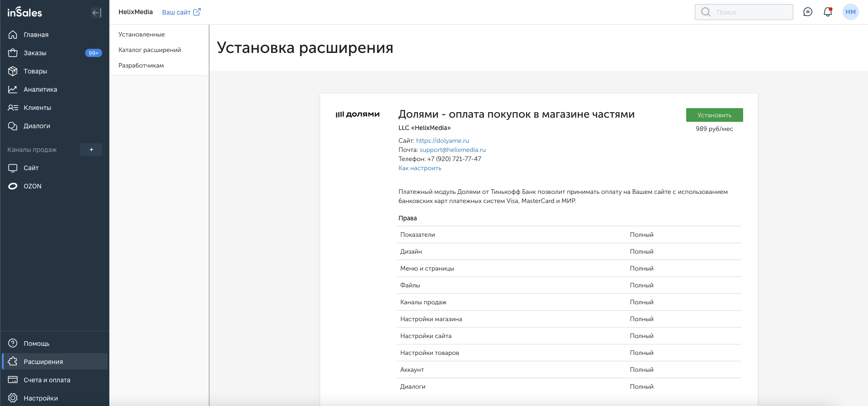Switch to Установленные extensions tab

click(142, 34)
